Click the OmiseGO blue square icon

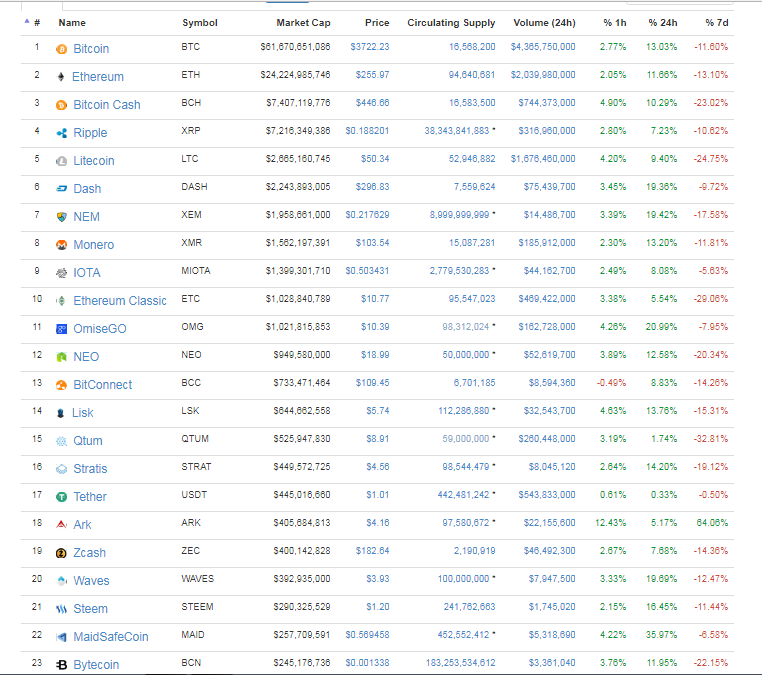pyautogui.click(x=61, y=329)
